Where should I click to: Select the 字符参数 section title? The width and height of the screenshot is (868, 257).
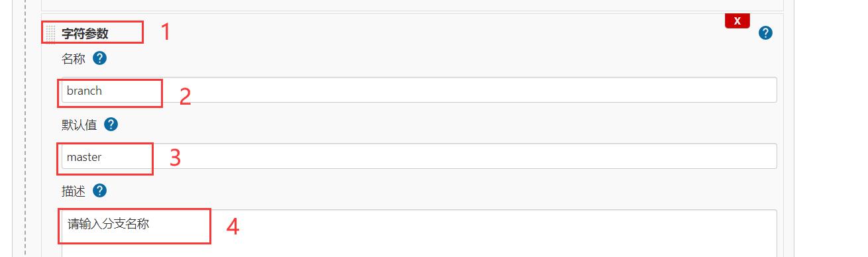[x=85, y=33]
